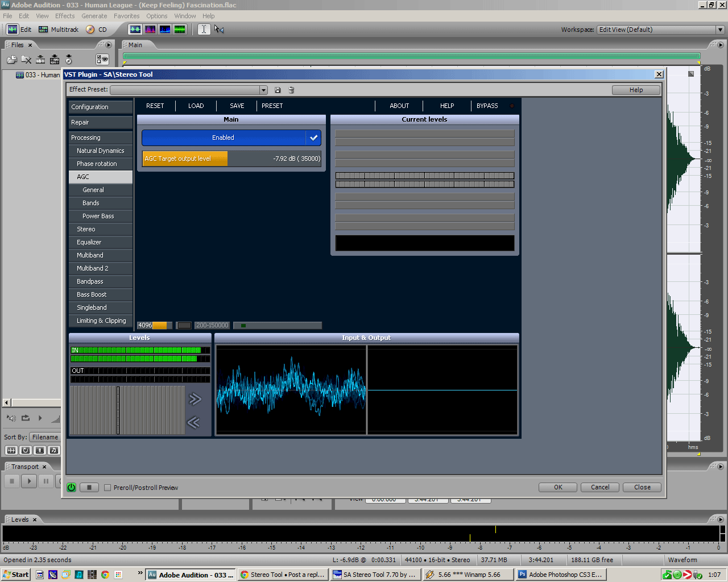Screen dimensions: 728x582
Task: Click RESET in plugin toolbar
Action: click(155, 106)
